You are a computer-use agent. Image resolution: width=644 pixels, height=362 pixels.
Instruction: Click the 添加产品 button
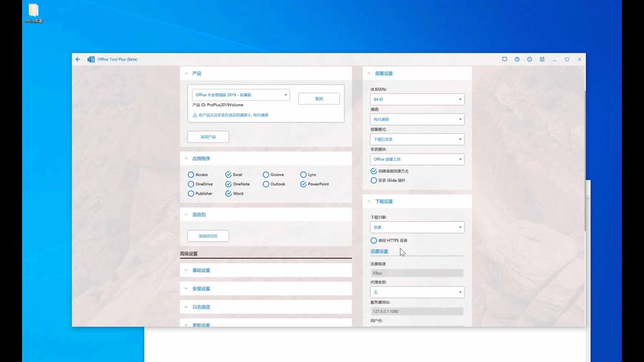[x=208, y=137]
